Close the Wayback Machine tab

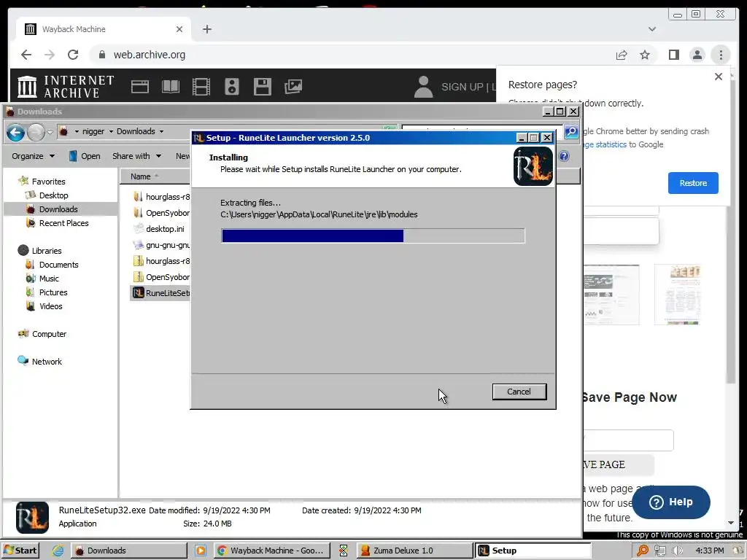179,29
